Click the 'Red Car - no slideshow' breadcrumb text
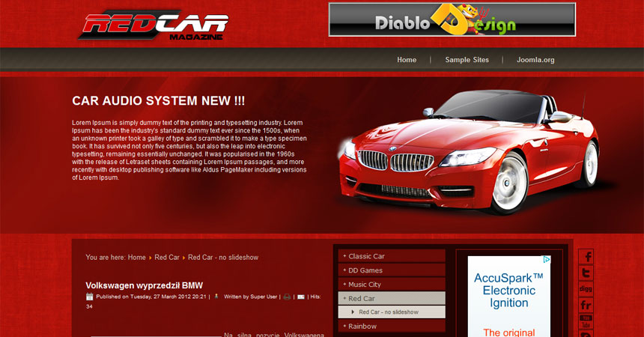Viewport: 644px width, 337px height. pyautogui.click(x=223, y=258)
